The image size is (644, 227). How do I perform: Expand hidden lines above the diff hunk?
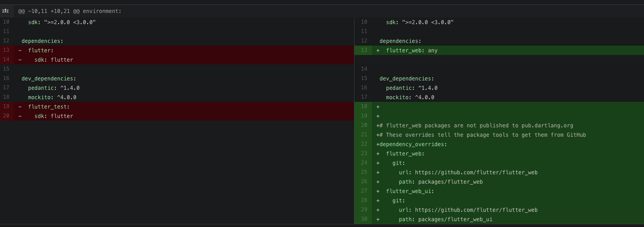tap(6, 11)
